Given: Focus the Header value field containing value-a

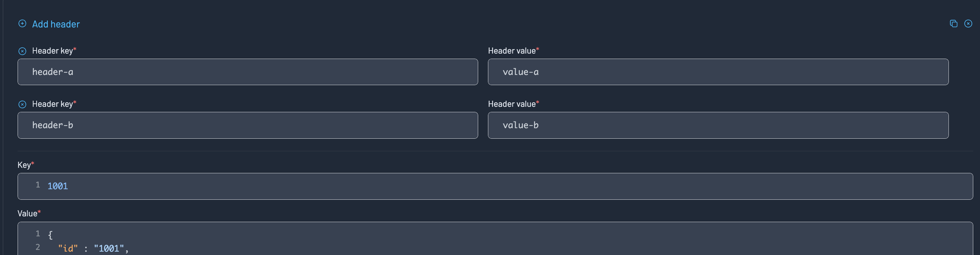Looking at the screenshot, I should point(718,72).
